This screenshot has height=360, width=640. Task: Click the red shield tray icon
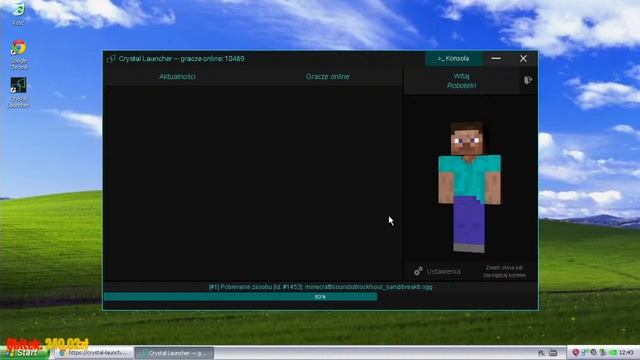pyautogui.click(x=575, y=352)
